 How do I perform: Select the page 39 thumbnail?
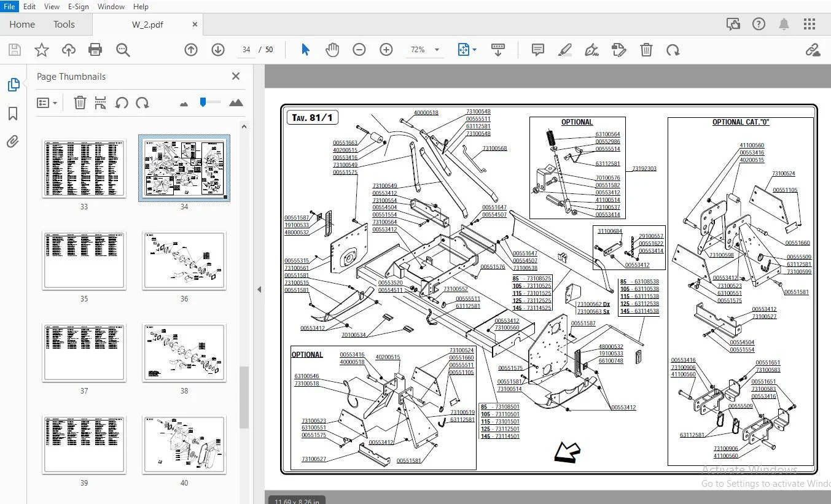pyautogui.click(x=84, y=444)
